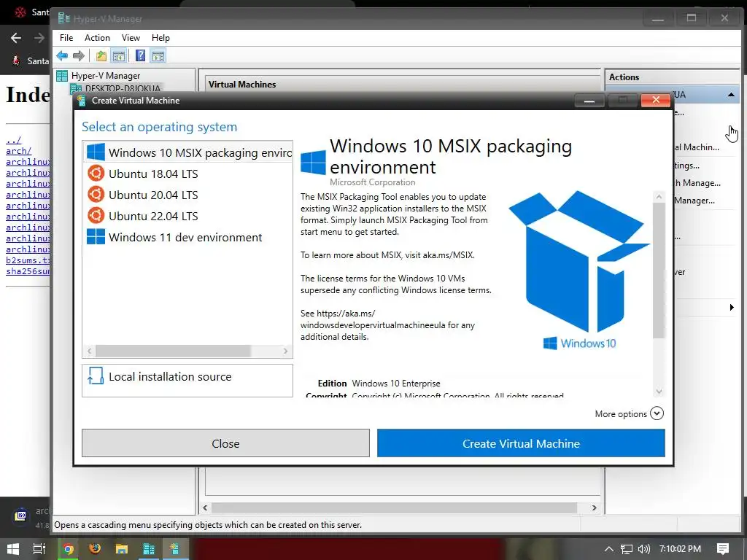This screenshot has width=747, height=560.
Task: Select Ubuntu 20.04 LTS operating system
Action: pyautogui.click(x=187, y=195)
